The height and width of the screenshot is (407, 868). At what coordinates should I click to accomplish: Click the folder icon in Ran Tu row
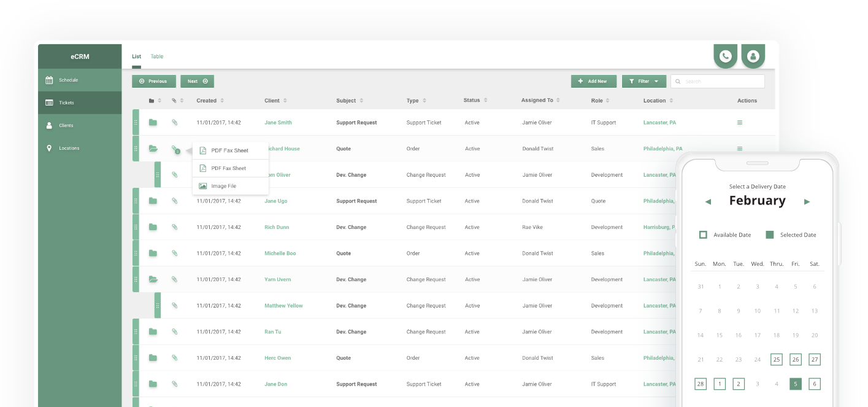153,331
